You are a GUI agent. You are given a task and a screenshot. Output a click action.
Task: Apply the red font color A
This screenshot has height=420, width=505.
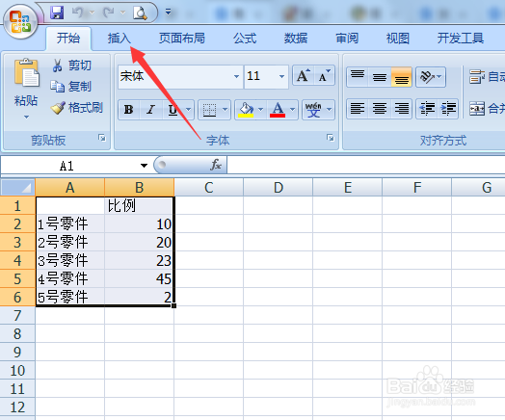pyautogui.click(x=278, y=110)
